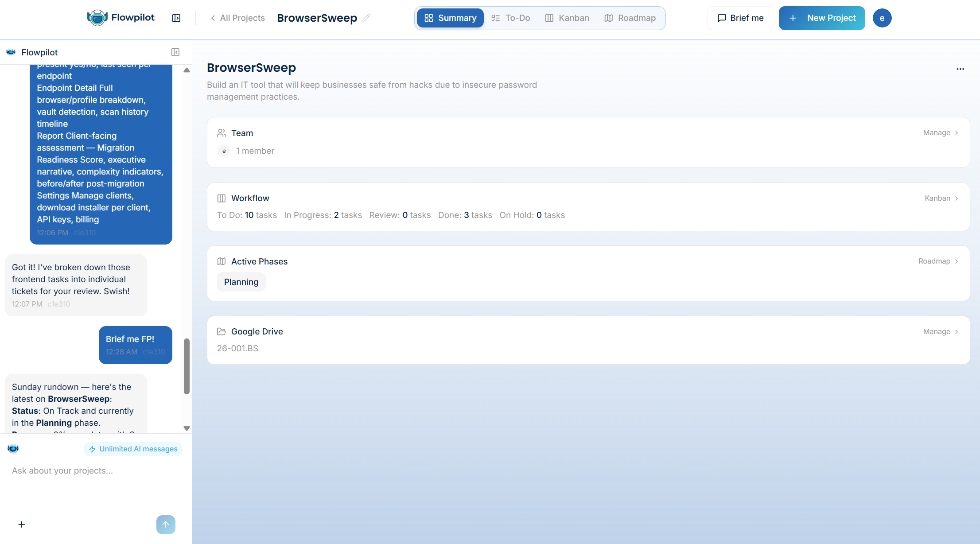Click the Active Phases map icon
This screenshot has height=544, width=980.
click(x=222, y=261)
